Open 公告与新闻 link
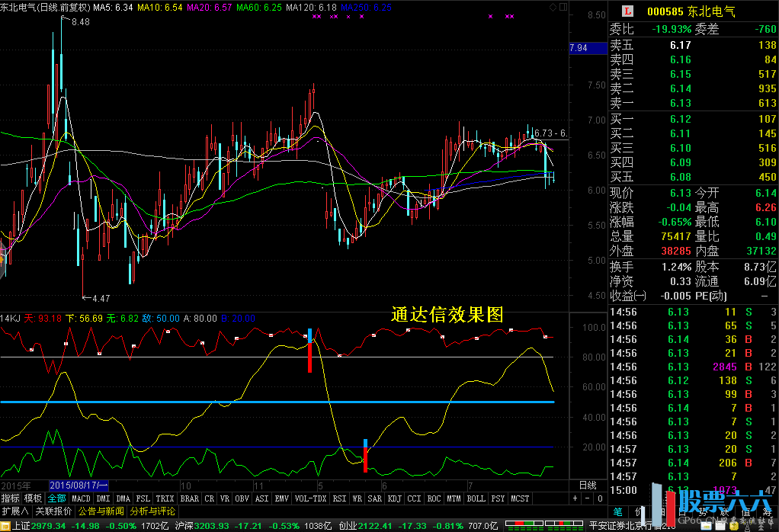Screen dimensions: 779x532 pyautogui.click(x=101, y=511)
